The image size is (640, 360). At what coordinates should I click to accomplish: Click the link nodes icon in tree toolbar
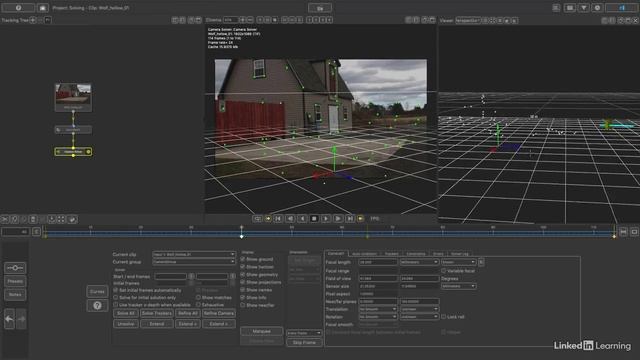(x=72, y=220)
